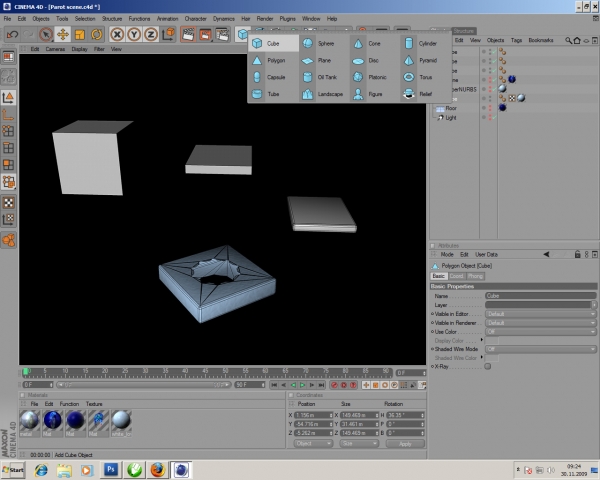Open materials Texture menu

click(94, 404)
